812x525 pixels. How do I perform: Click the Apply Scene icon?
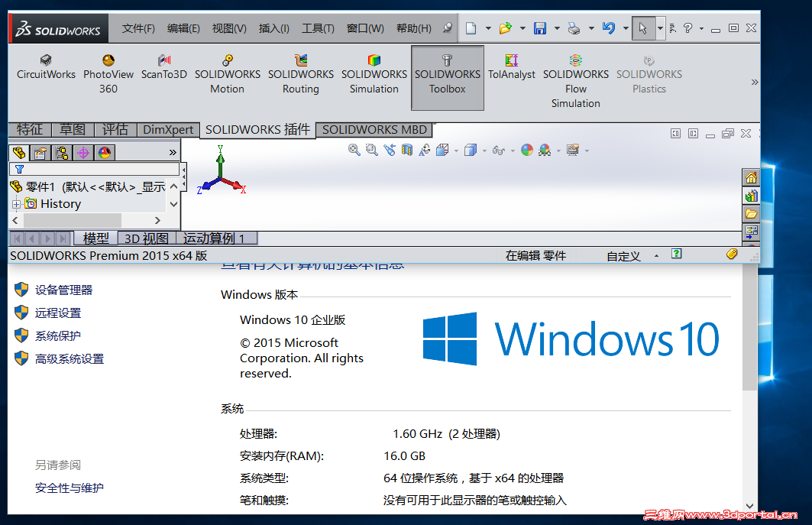tap(545, 151)
